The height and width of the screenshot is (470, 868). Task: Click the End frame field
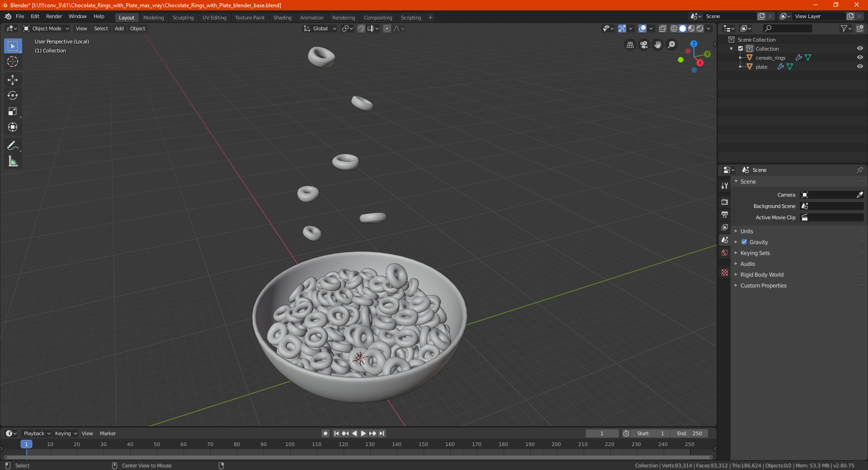coord(689,433)
